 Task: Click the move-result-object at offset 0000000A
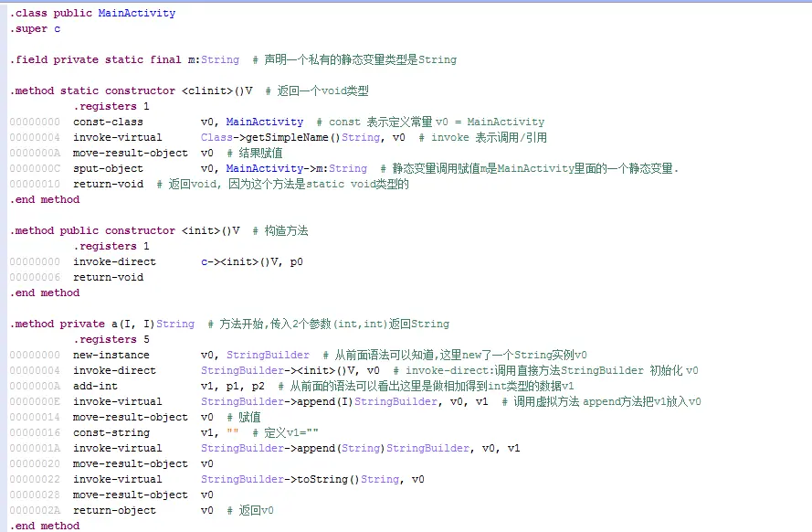130,153
